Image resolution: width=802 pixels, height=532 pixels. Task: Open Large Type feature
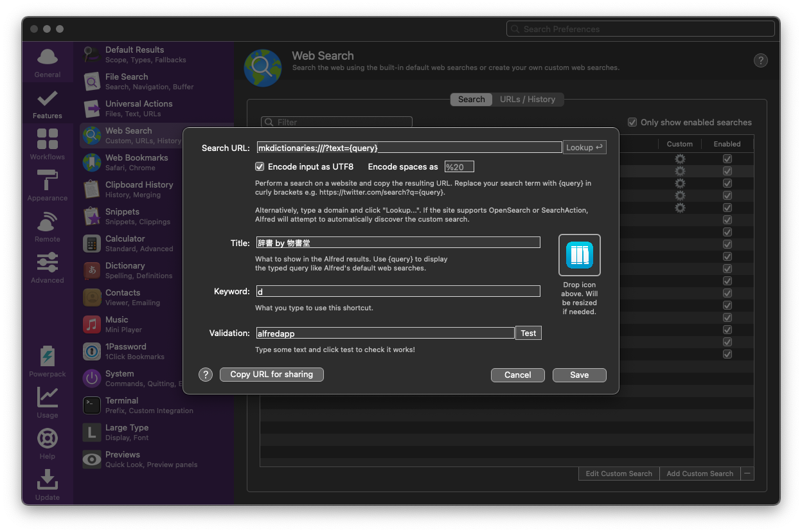click(157, 432)
